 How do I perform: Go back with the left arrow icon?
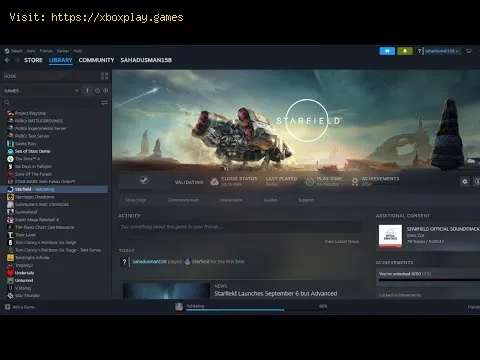point(8,60)
